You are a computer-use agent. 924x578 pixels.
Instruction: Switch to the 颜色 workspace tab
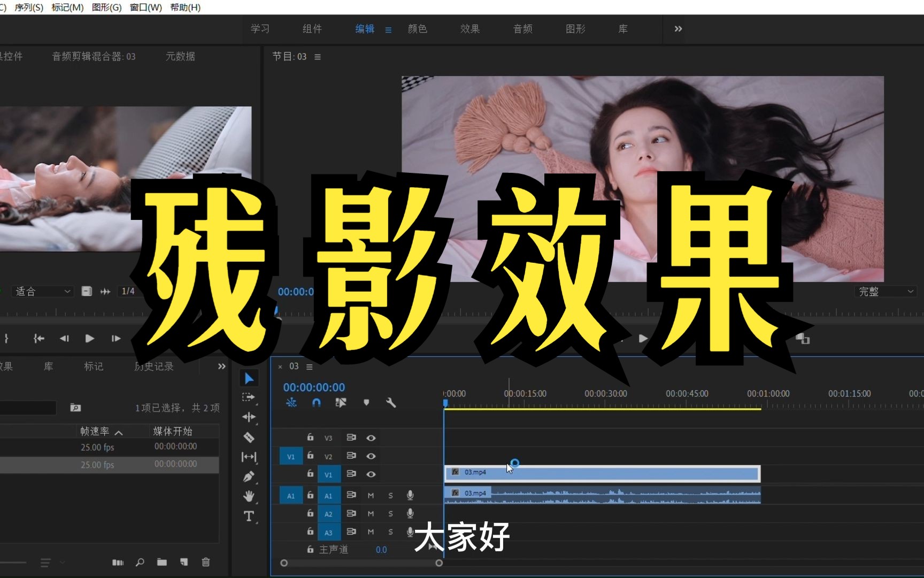click(x=418, y=29)
